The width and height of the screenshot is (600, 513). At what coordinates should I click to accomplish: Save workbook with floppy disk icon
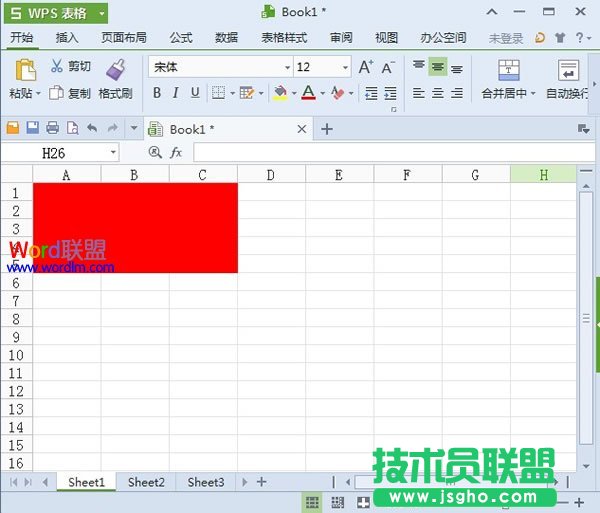point(33,128)
